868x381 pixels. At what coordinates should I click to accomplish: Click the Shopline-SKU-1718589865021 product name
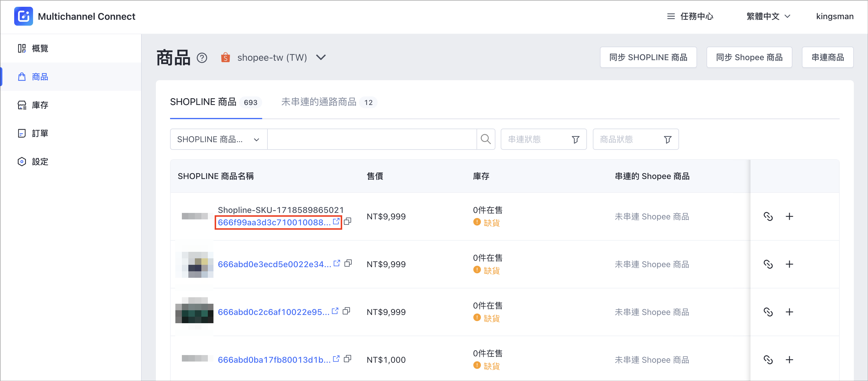coord(281,210)
